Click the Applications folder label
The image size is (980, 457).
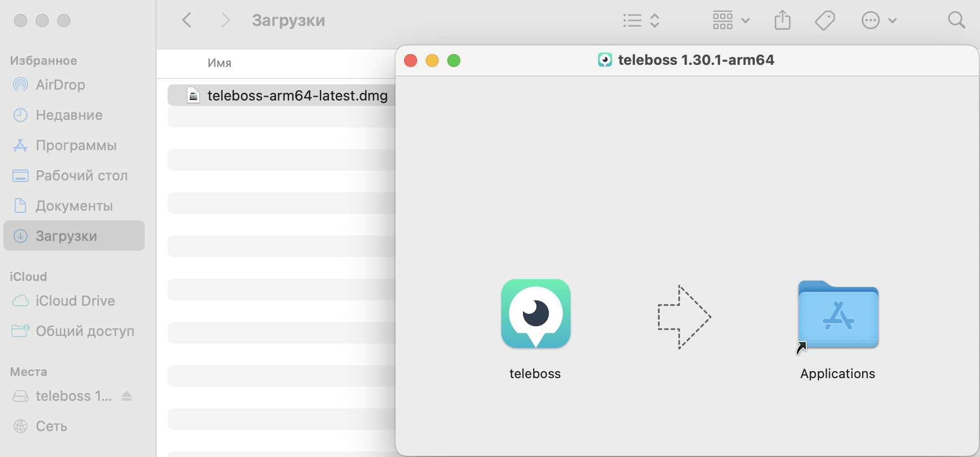pos(837,374)
